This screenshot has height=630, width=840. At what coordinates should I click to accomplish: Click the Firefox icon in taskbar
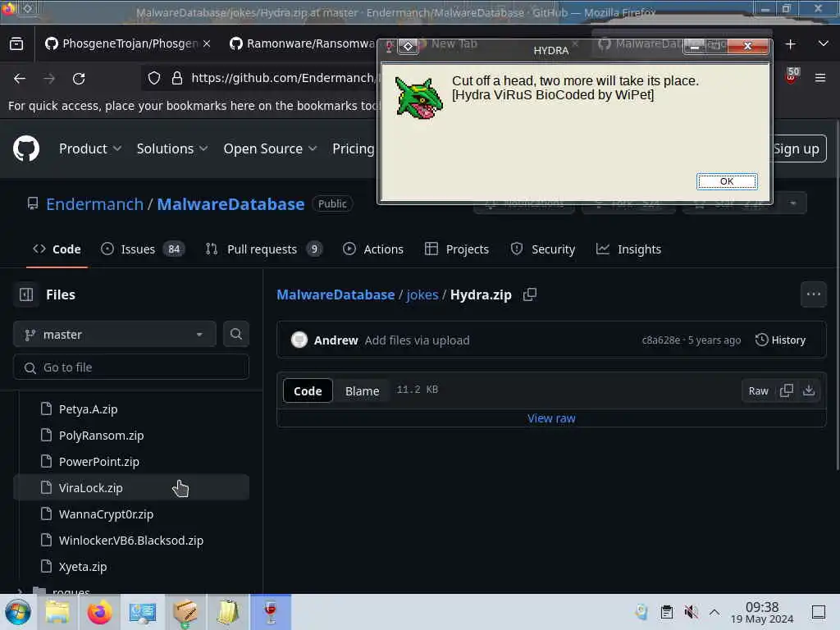[x=99, y=612]
